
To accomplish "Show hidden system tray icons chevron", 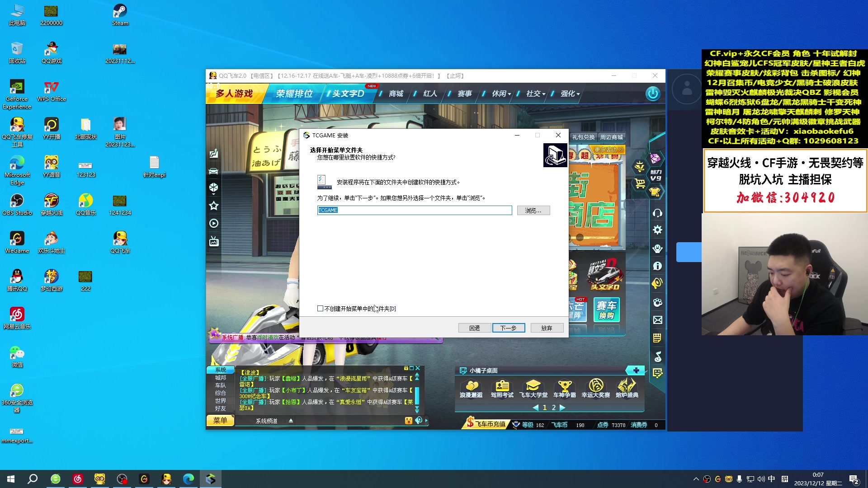I will click(696, 479).
